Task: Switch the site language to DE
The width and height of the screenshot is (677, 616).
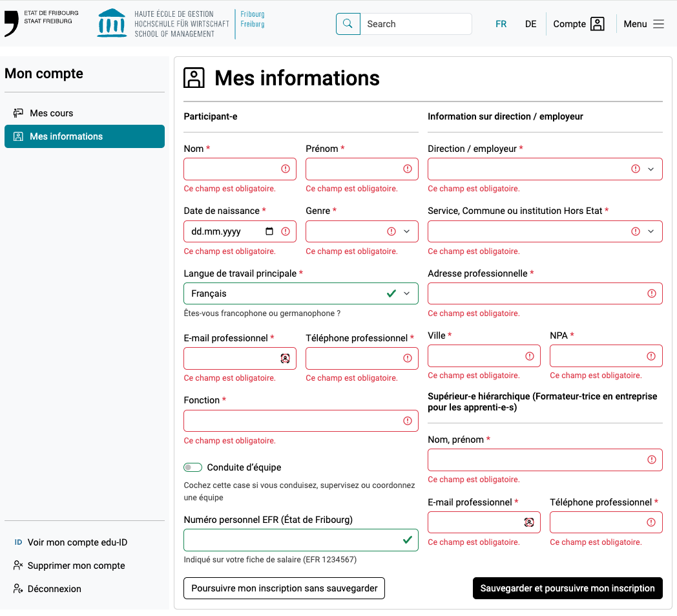Action: [530, 24]
